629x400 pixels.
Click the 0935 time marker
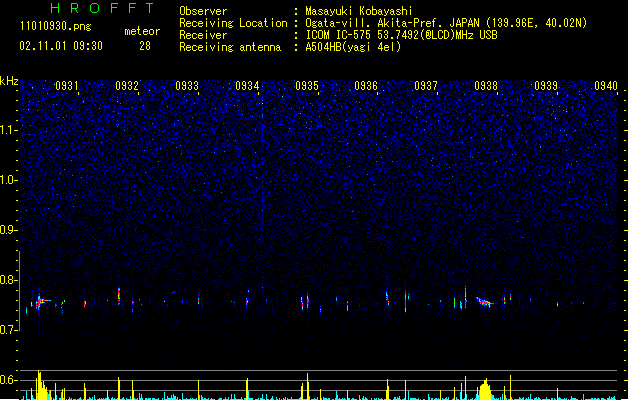[307, 86]
